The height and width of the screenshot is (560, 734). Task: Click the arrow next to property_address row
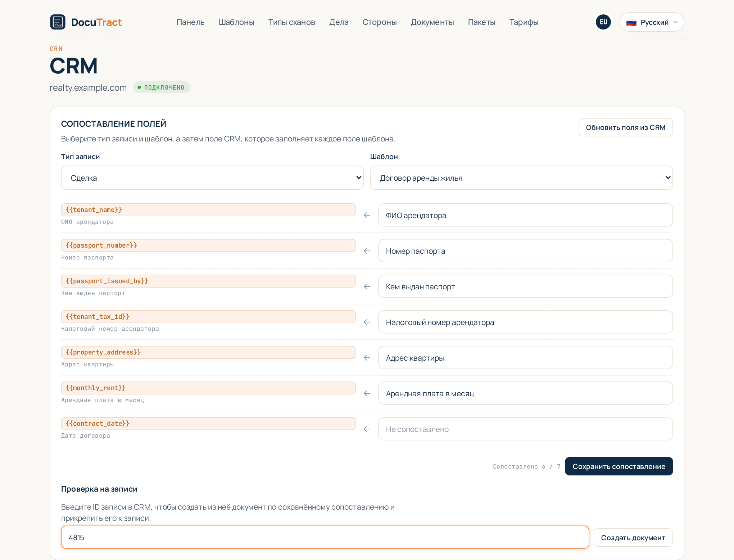click(x=367, y=358)
